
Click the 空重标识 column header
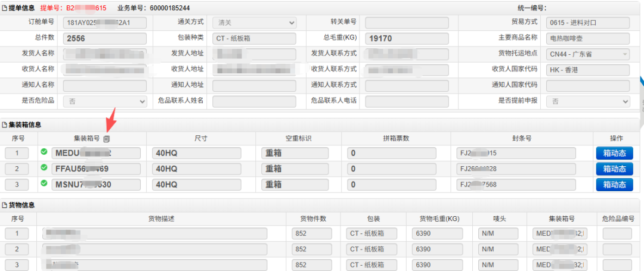[299, 139]
